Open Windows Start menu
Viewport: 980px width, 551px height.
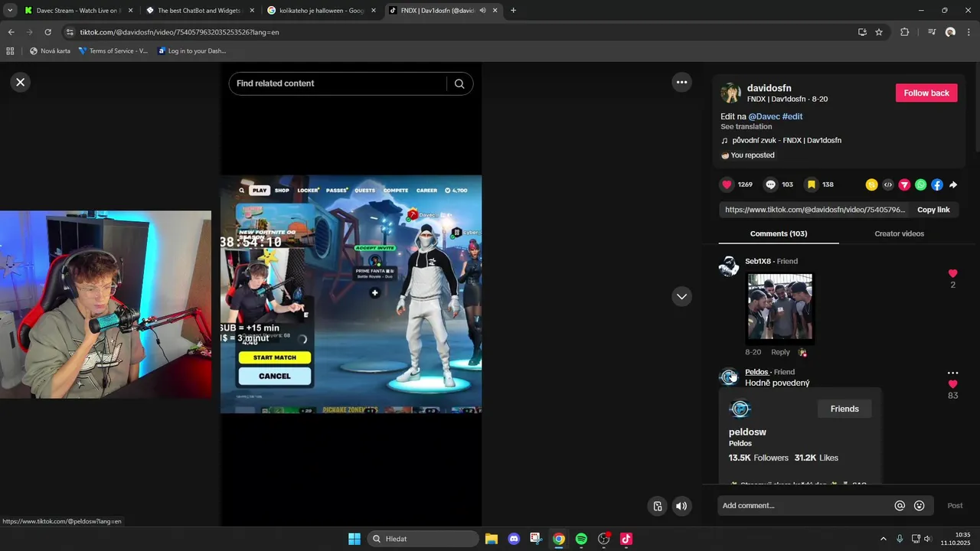click(x=354, y=539)
